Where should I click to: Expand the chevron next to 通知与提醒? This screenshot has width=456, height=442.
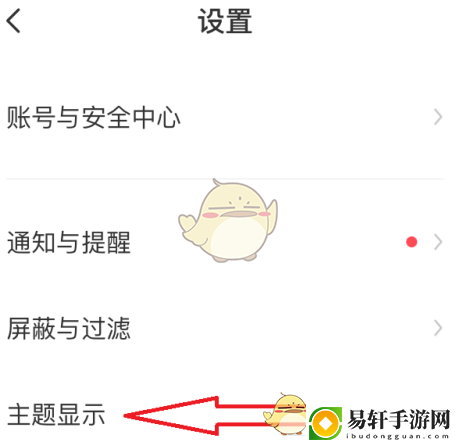click(x=438, y=242)
